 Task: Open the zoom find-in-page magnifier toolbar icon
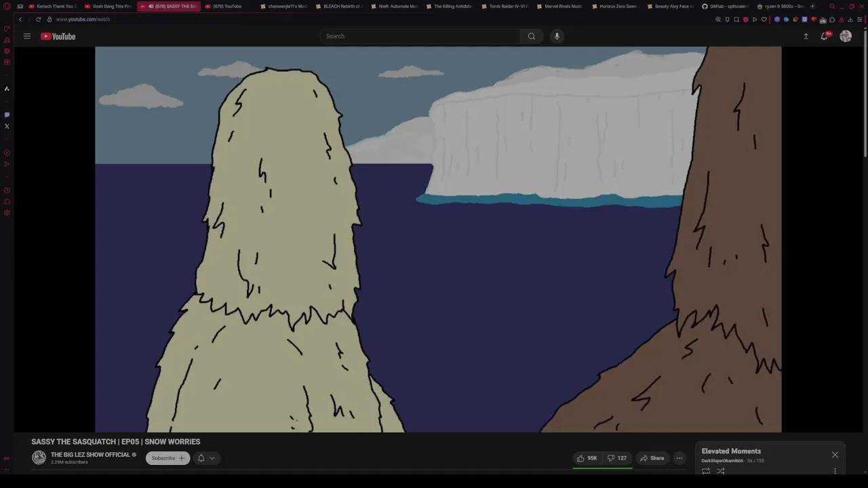[718, 19]
